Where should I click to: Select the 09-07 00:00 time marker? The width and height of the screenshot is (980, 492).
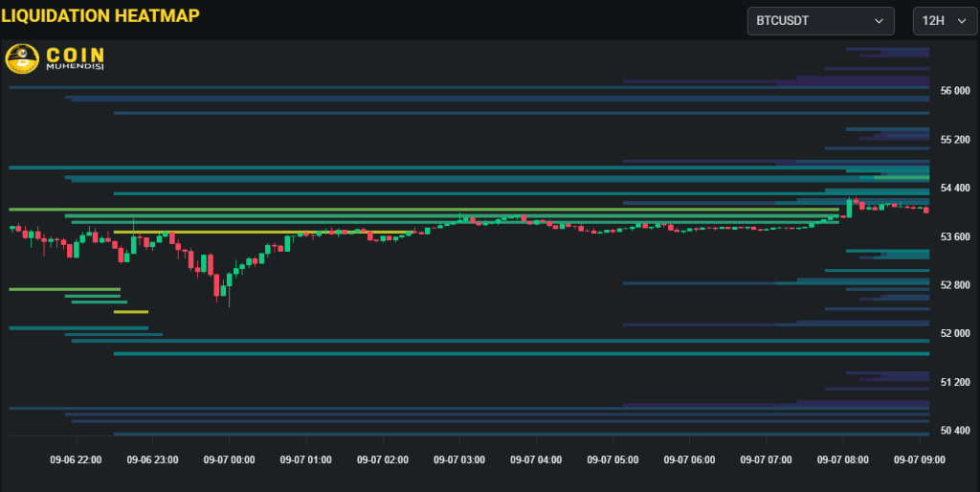coord(229,460)
